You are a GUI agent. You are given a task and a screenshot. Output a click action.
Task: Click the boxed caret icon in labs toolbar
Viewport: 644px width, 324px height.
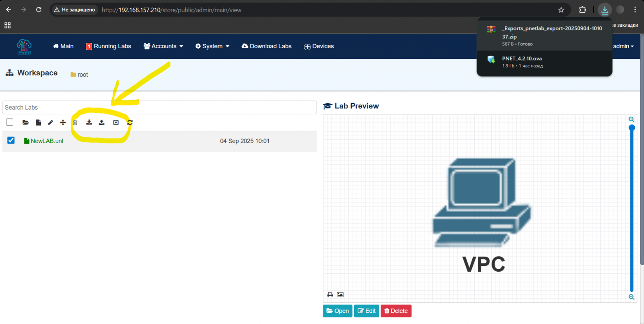116,122
